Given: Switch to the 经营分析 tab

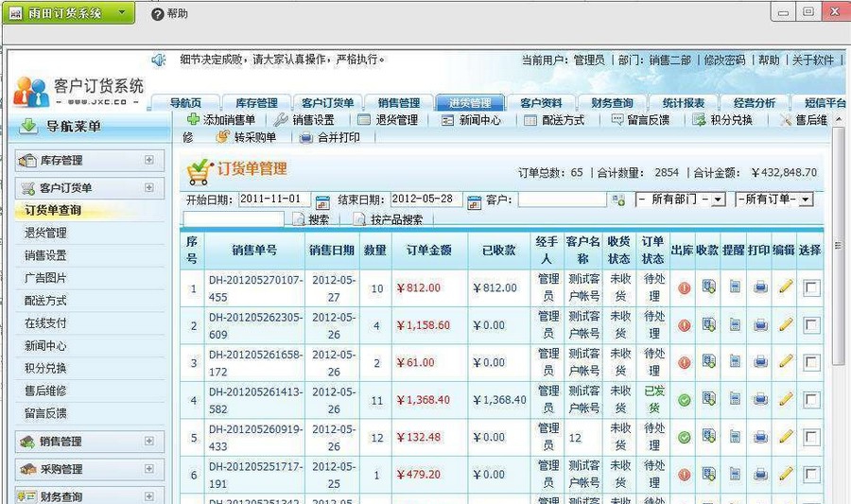Looking at the screenshot, I should (x=755, y=102).
